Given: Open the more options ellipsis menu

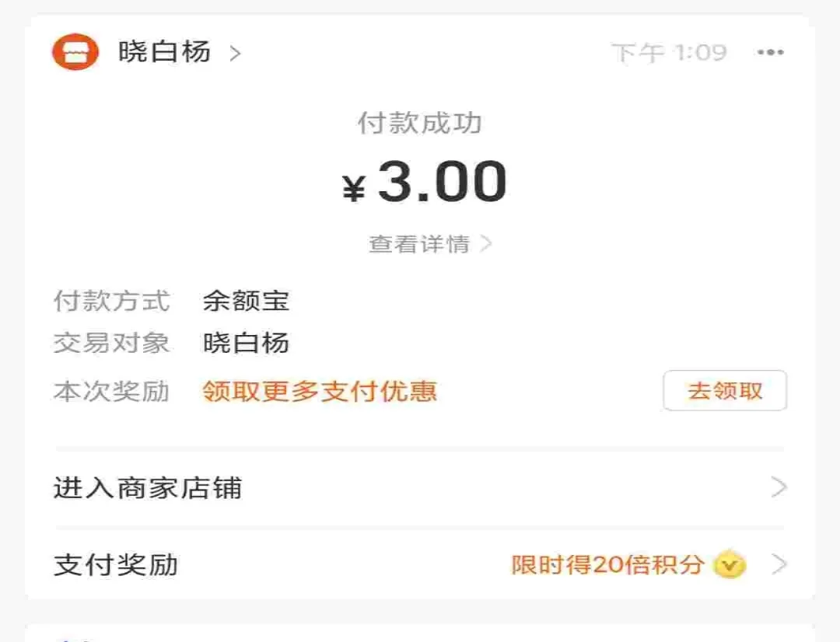Looking at the screenshot, I should click(x=771, y=52).
